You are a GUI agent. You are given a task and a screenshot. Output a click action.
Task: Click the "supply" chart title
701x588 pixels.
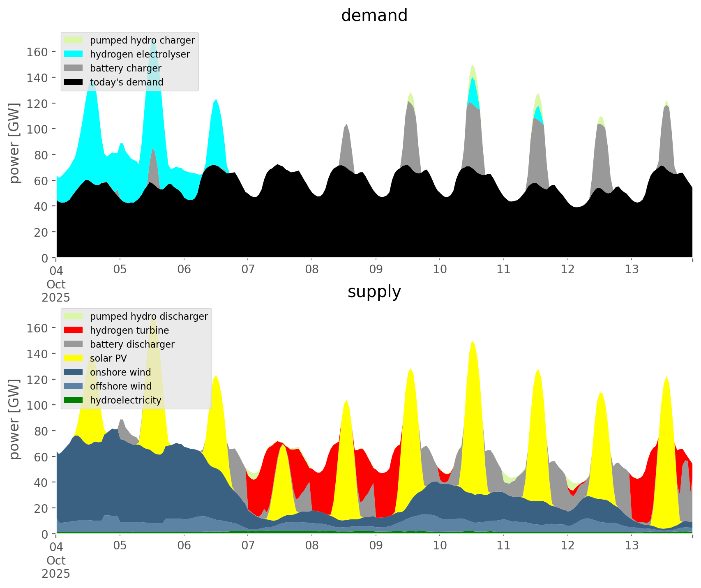pos(374,292)
